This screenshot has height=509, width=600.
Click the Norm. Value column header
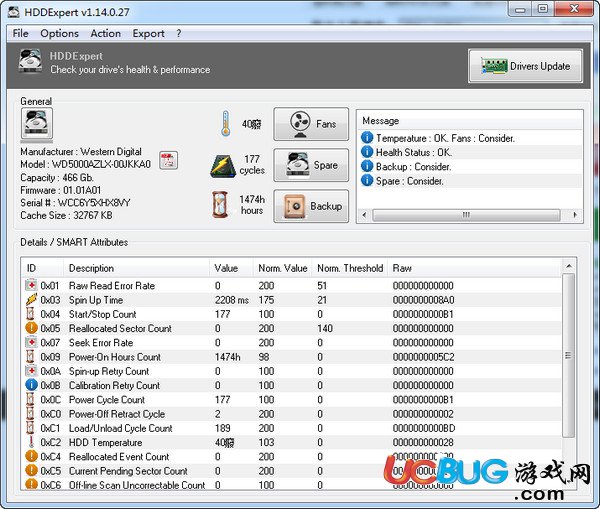[282, 268]
